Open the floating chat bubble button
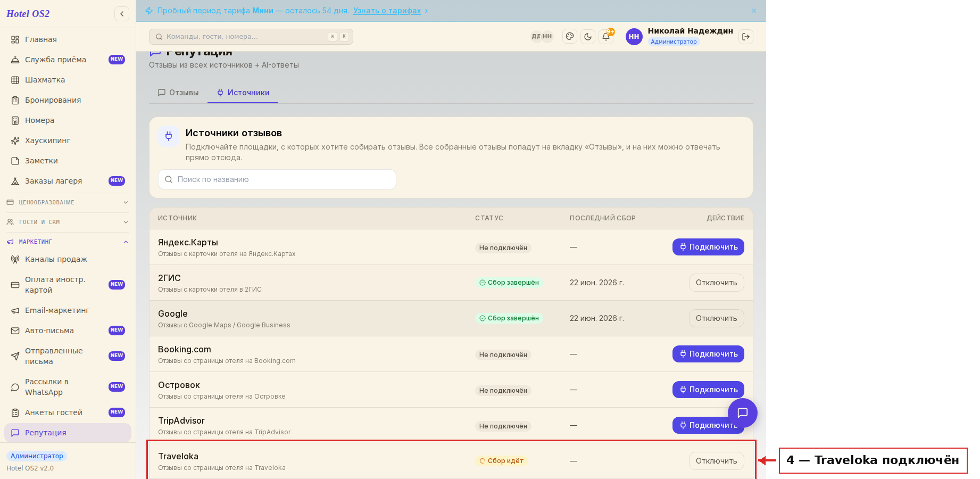This screenshot has width=980, height=479. 743,412
